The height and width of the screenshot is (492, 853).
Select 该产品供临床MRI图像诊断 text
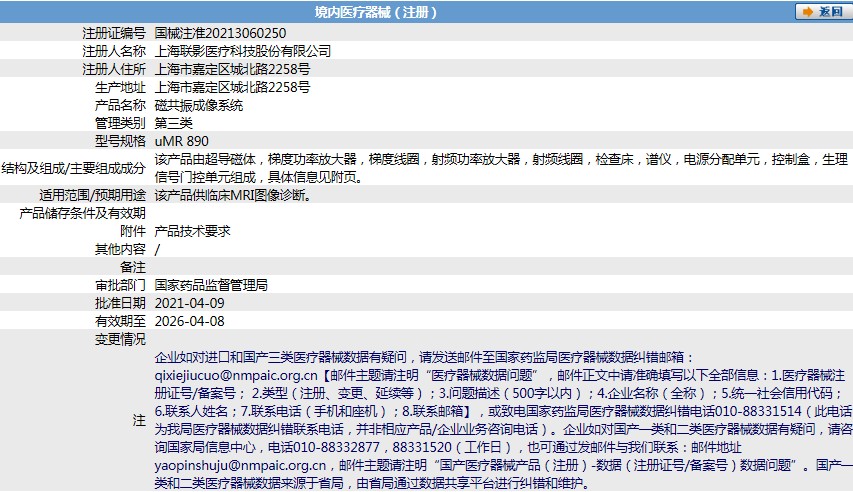[x=233, y=195]
